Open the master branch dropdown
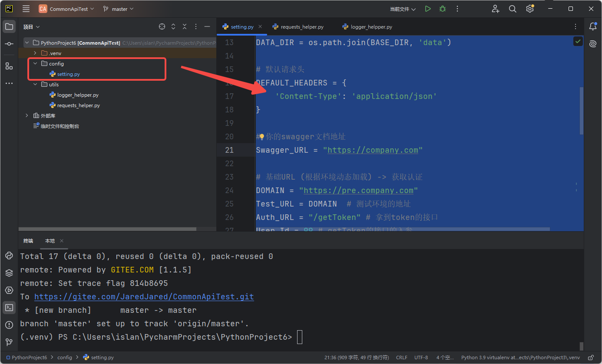Viewport: 602px width, 364px height. (119, 9)
